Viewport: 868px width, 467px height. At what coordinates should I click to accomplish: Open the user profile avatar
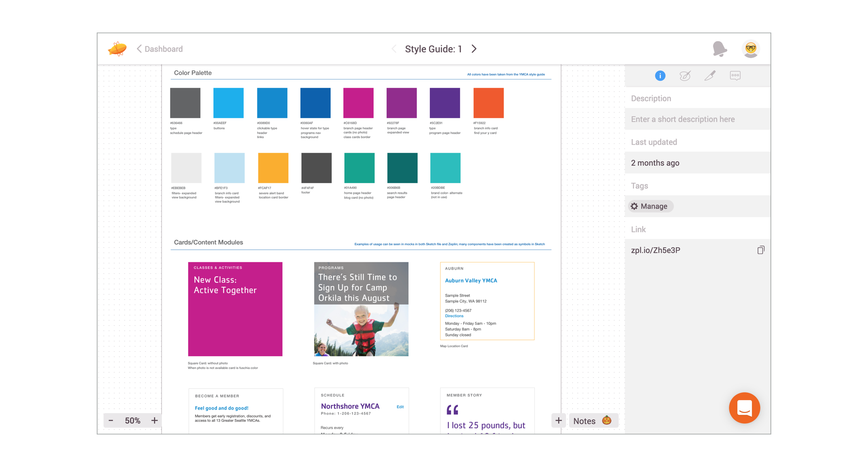point(751,49)
